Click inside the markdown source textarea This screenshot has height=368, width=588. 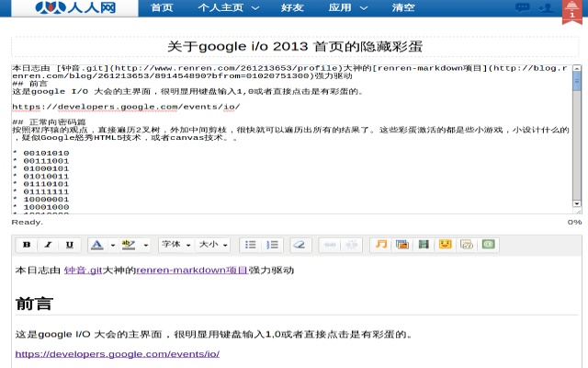click(291, 139)
